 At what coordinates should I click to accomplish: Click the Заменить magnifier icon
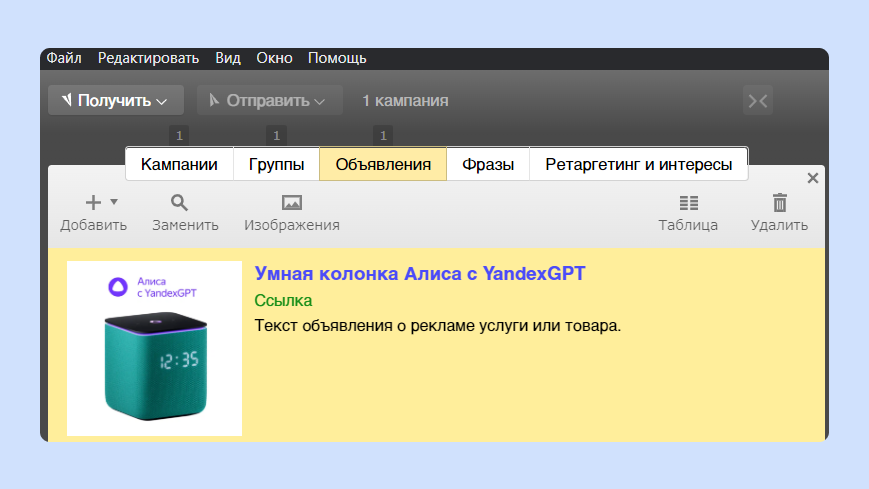179,202
